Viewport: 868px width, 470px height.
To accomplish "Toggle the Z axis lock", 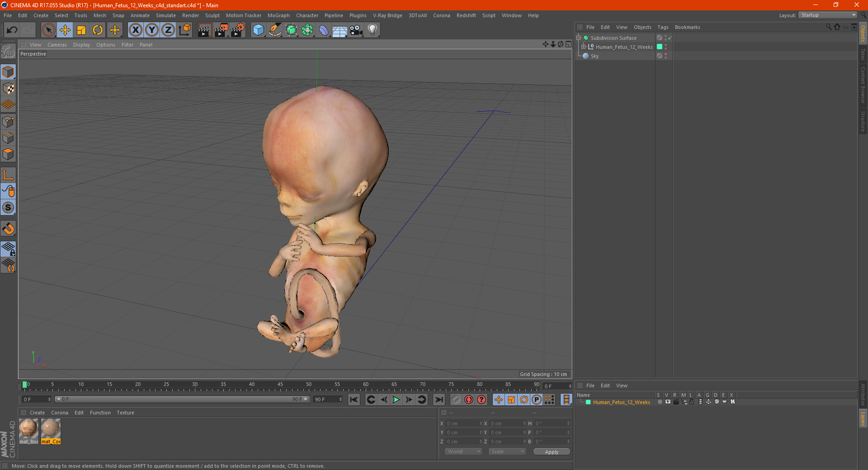I will click(168, 30).
